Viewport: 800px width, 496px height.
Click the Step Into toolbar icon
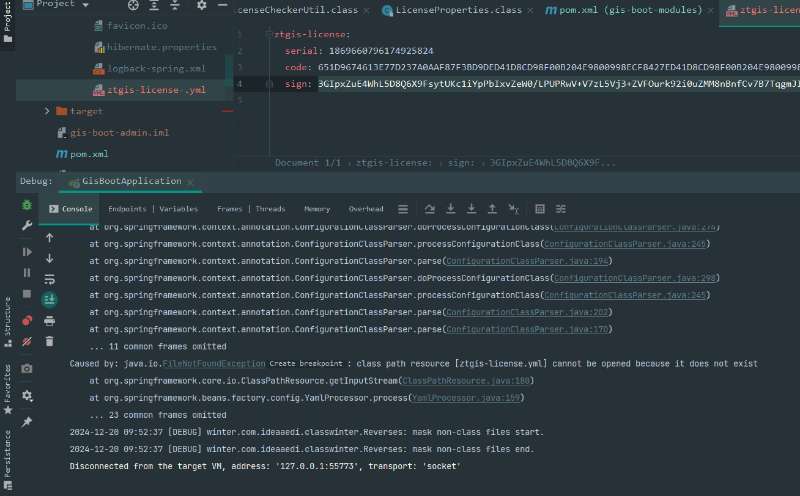click(450, 209)
